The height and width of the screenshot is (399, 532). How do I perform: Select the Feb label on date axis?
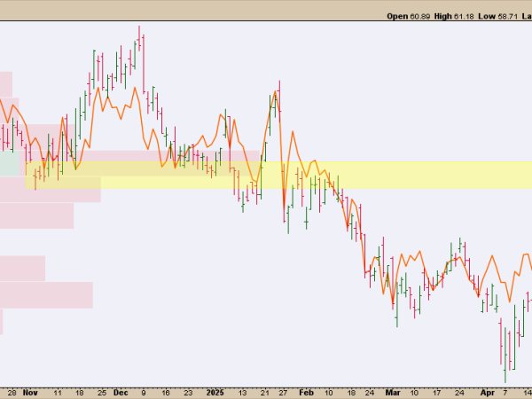coord(306,393)
